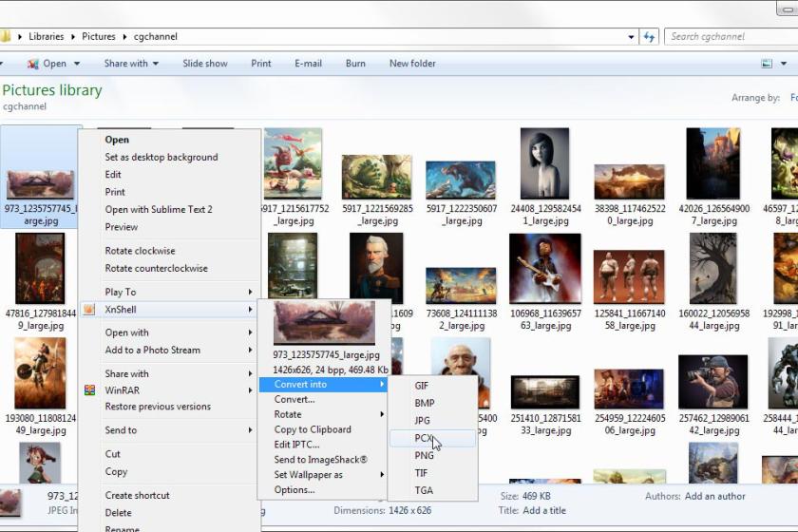Screen dimensions: 798x532
Task: Expand Add to a Photo Stream submenu
Action: (250, 350)
